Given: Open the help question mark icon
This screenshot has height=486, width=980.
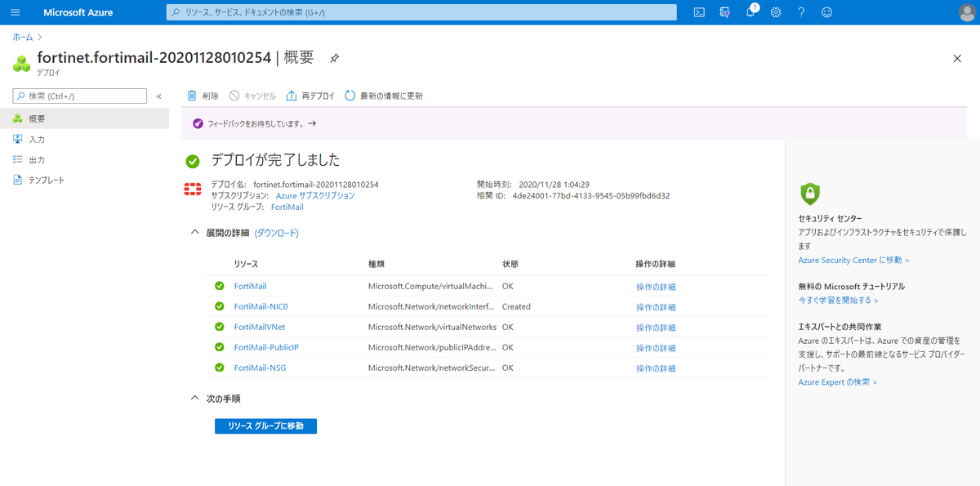Looking at the screenshot, I should pos(801,12).
